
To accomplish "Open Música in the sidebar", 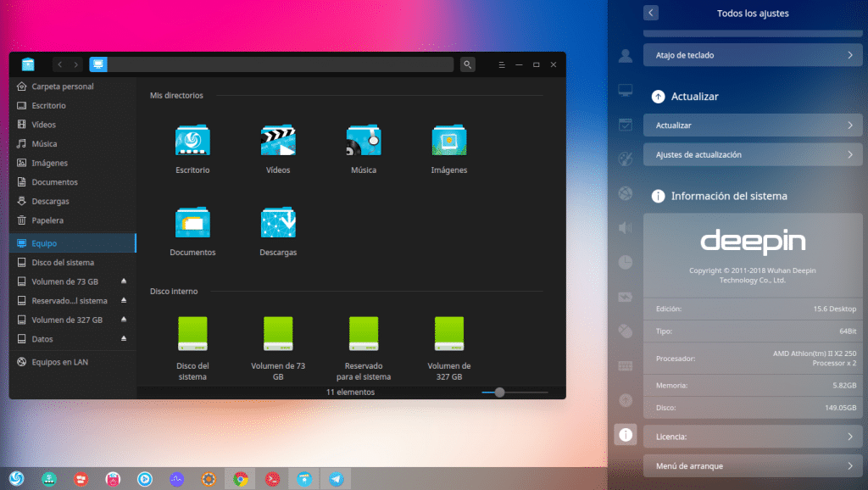I will [73, 144].
